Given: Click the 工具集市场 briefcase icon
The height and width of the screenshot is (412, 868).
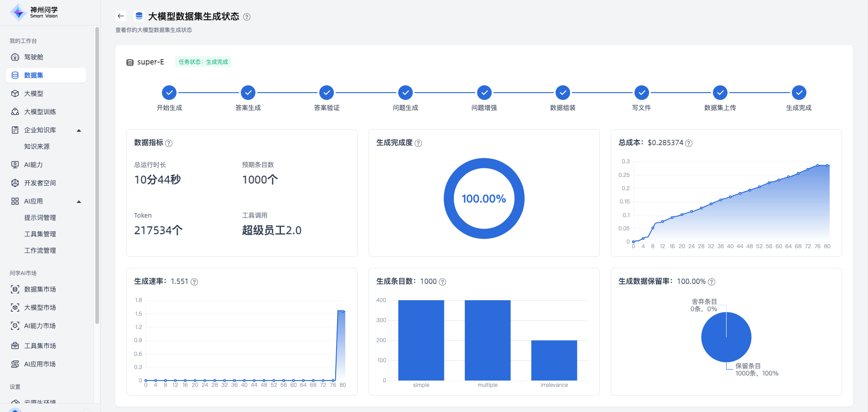Looking at the screenshot, I should 15,346.
